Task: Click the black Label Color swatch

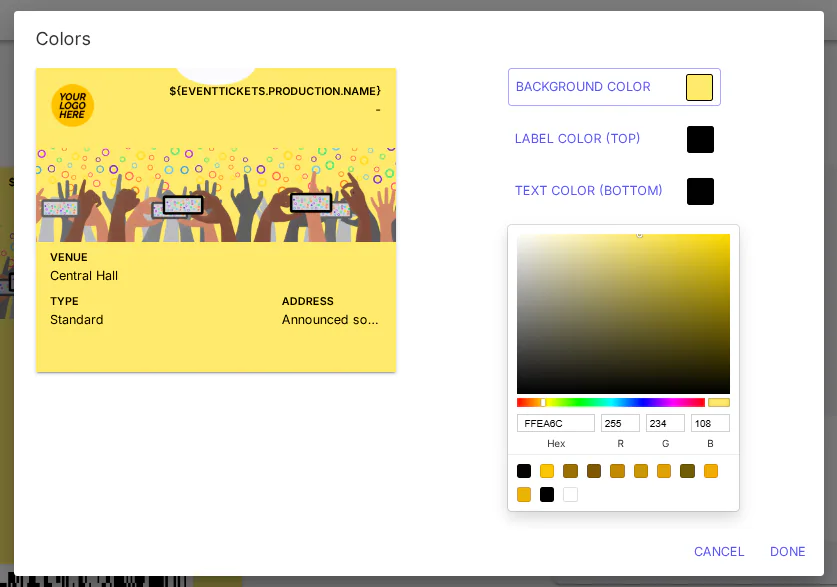Action: click(700, 139)
